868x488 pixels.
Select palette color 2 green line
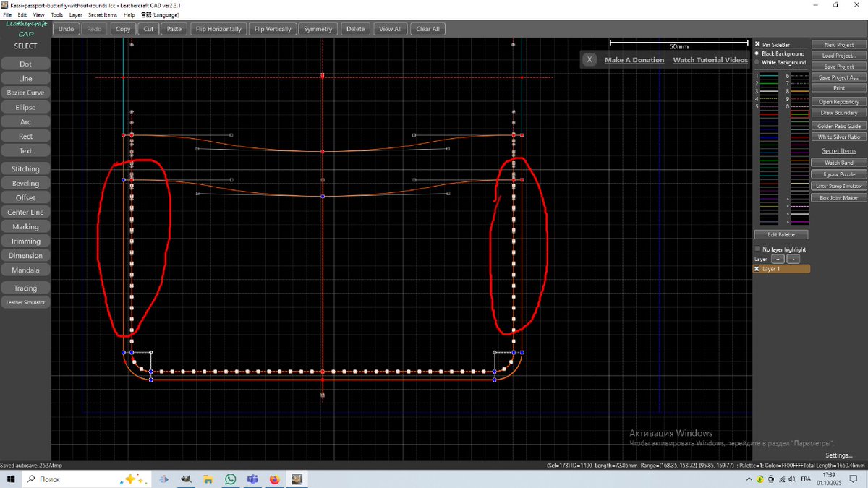[x=769, y=83]
